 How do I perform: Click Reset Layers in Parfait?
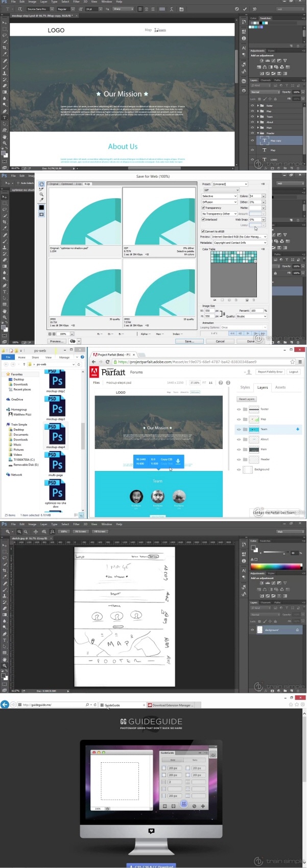click(x=246, y=399)
